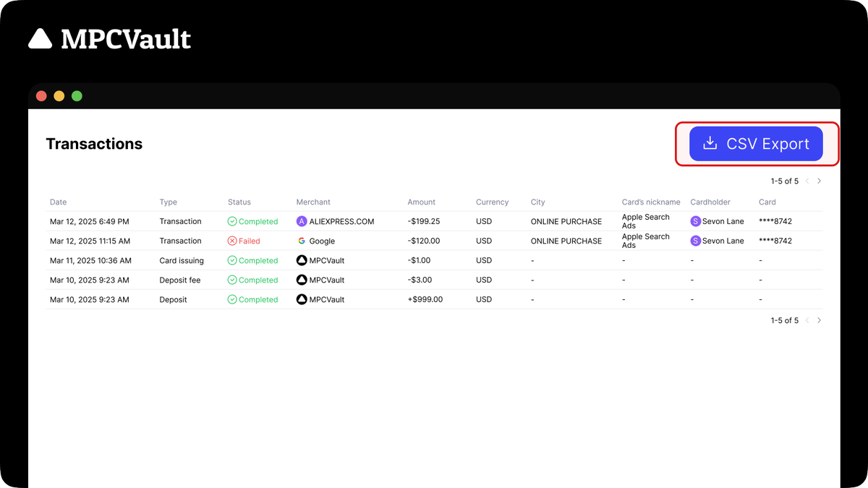Click the -$3.00 amount
The image size is (868, 488).
pos(420,280)
